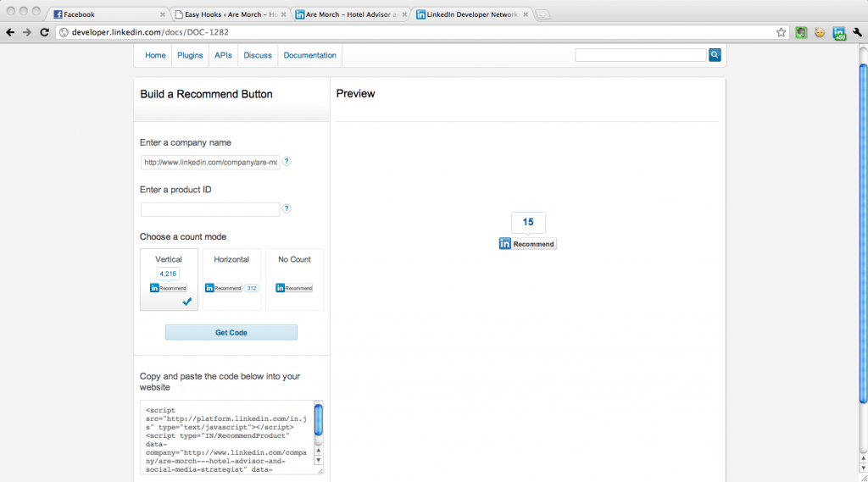
Task: Click inside the embed code text area
Action: [x=227, y=437]
